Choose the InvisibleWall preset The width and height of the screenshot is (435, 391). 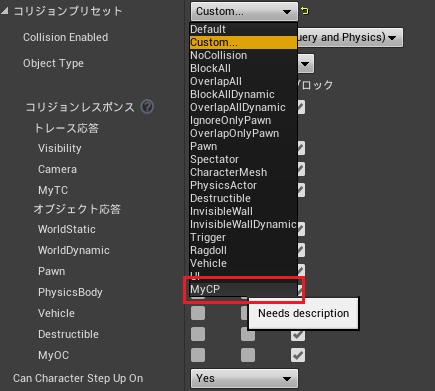243,211
